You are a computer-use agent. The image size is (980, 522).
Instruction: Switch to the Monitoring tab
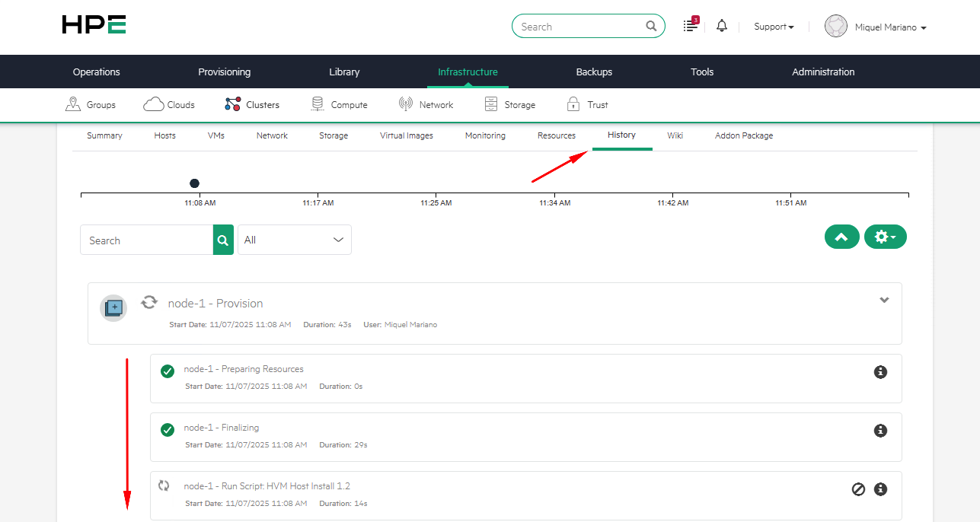tap(485, 135)
